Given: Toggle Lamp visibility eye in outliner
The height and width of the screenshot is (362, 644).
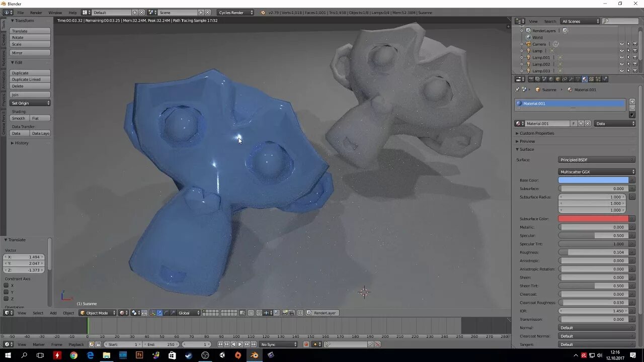Looking at the screenshot, I should (x=622, y=51).
